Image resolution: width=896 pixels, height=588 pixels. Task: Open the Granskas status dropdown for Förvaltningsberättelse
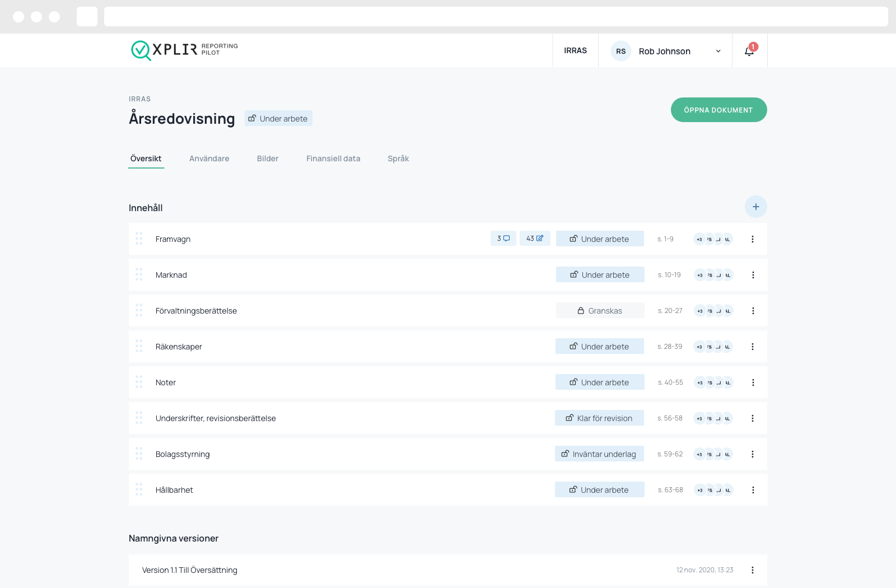pos(600,311)
